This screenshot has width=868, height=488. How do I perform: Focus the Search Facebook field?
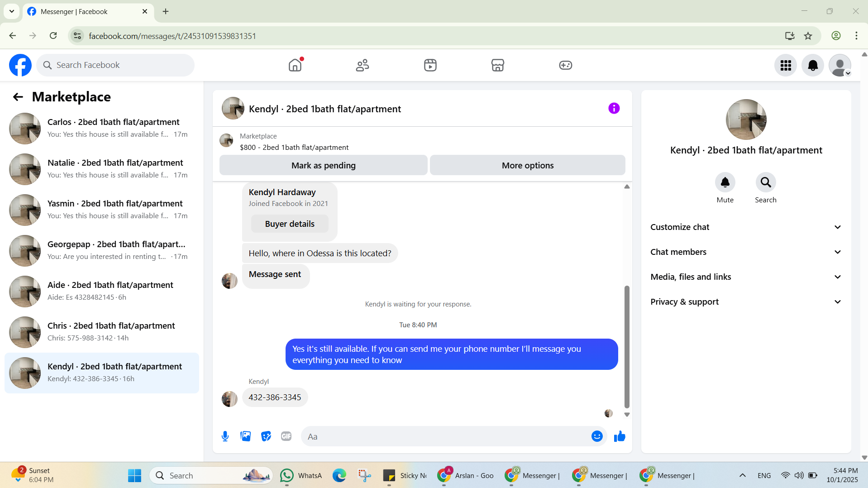click(x=115, y=65)
